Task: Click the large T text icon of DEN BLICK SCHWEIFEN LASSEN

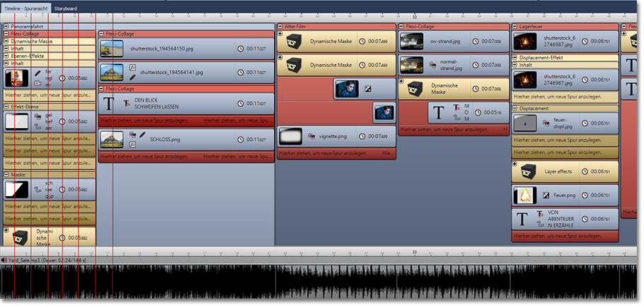Action: tap(108, 103)
